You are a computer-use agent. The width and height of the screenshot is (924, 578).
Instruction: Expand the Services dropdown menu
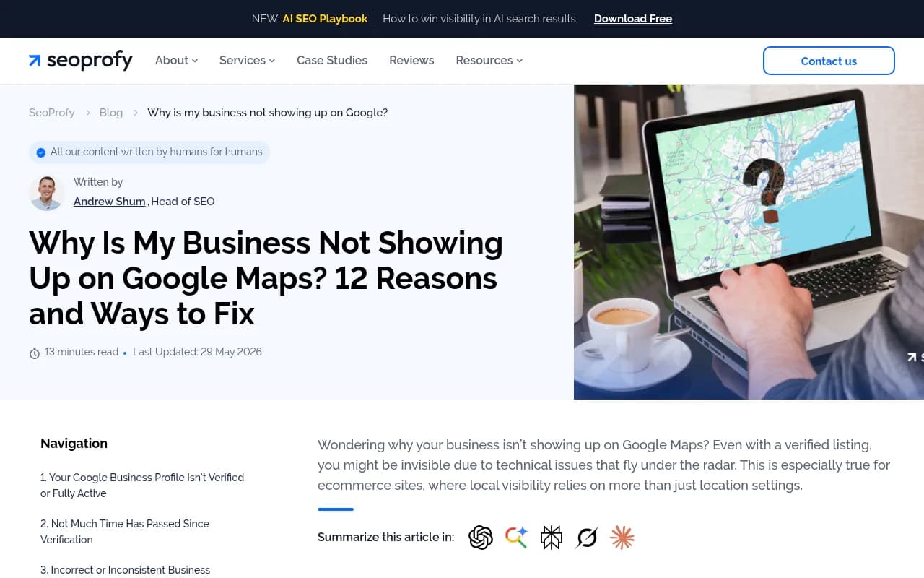coord(247,61)
